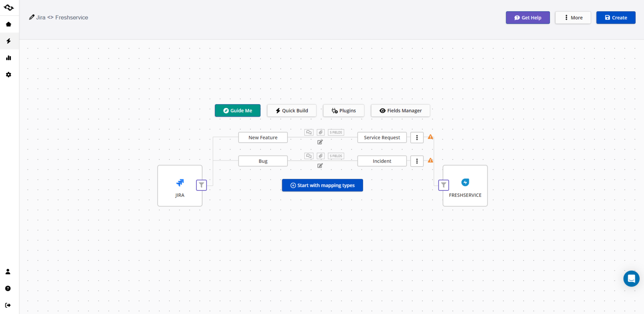Select the Bug type box
The height and width of the screenshot is (314, 644).
tap(263, 161)
